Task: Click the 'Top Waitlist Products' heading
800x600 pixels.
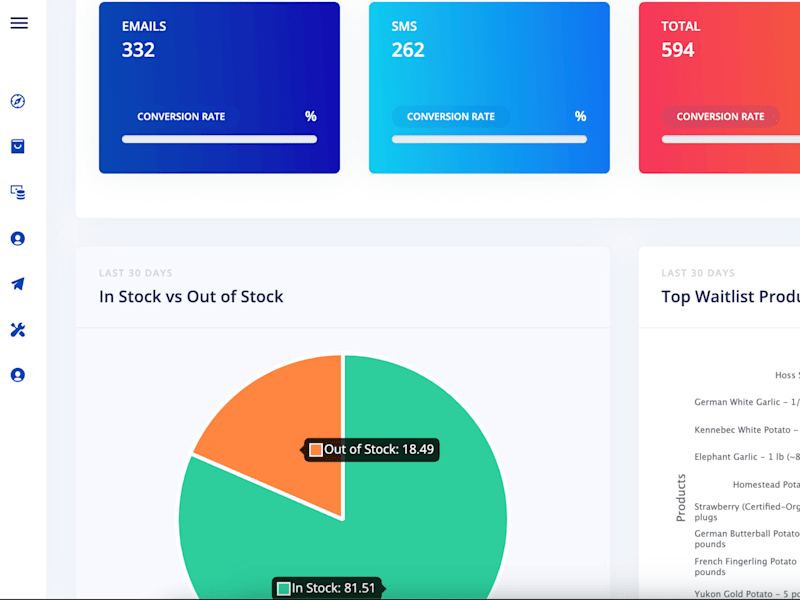Action: tap(731, 296)
